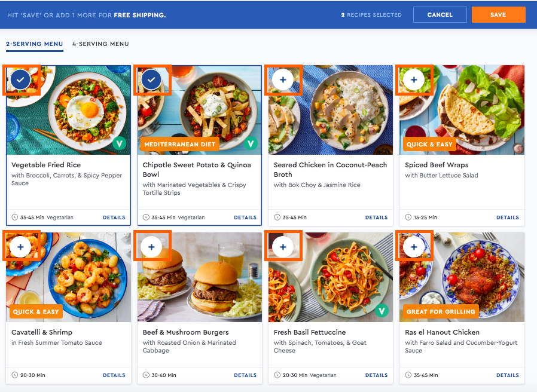This screenshot has height=392, width=537.
Task: Select the 2-Serving Menu tab
Action: (35, 44)
